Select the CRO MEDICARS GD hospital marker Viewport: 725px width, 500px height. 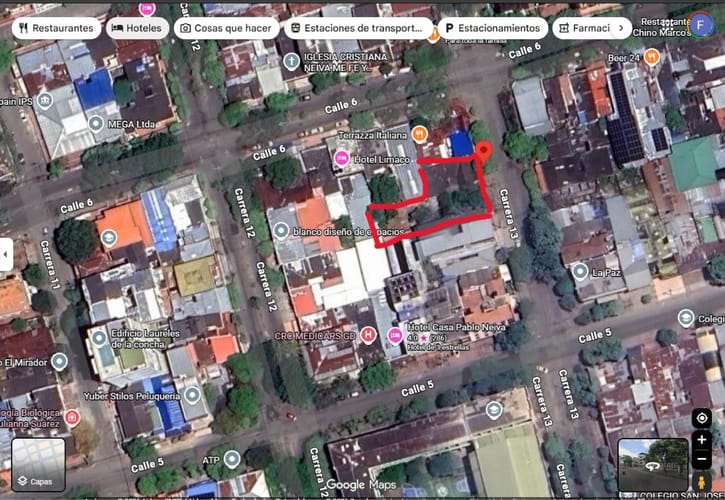[368, 335]
